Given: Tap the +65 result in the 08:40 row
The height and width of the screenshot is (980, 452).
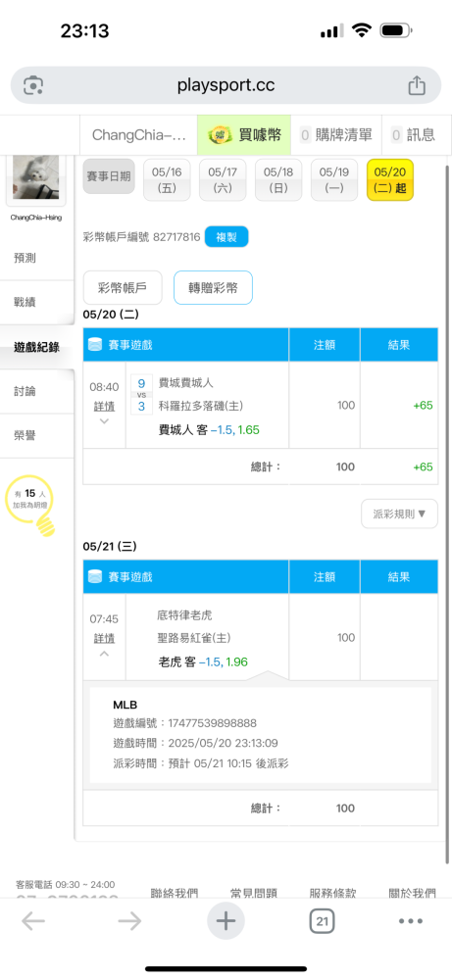Looking at the screenshot, I should coord(424,405).
